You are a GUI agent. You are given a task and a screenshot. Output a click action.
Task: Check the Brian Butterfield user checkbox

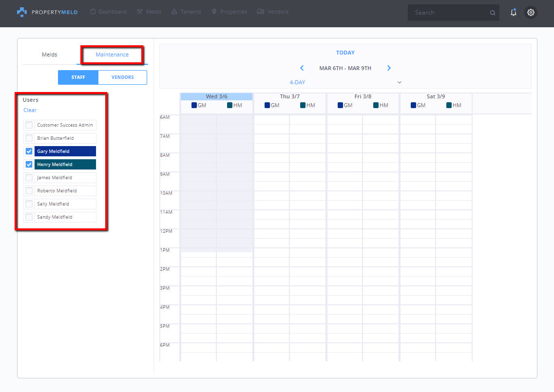tap(29, 138)
